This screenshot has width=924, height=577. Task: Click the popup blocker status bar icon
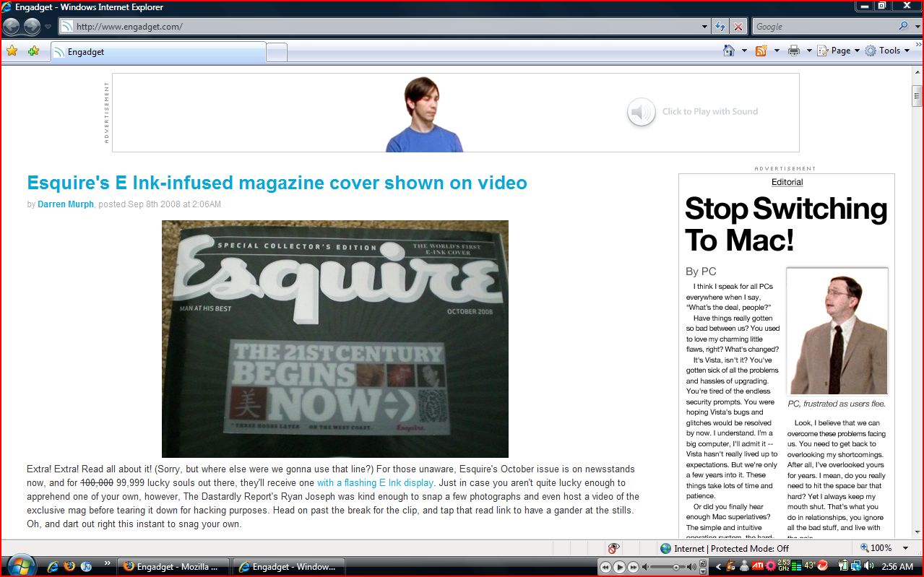point(614,548)
